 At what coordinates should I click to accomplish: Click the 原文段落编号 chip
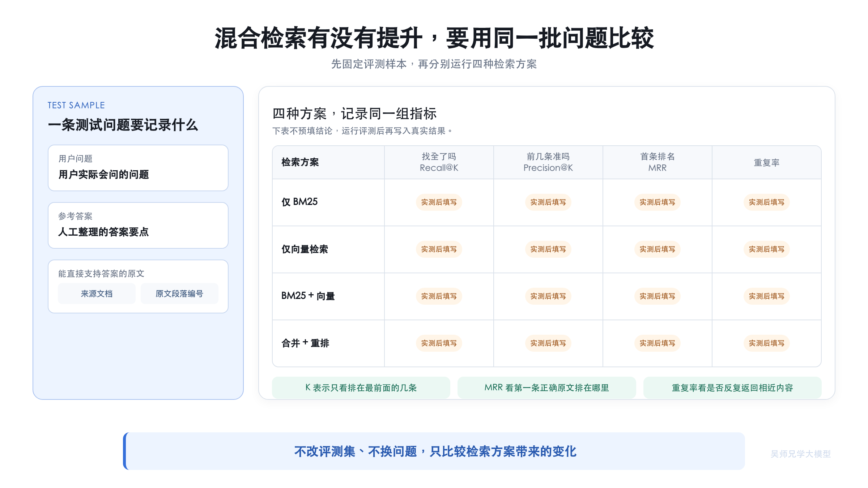click(179, 294)
